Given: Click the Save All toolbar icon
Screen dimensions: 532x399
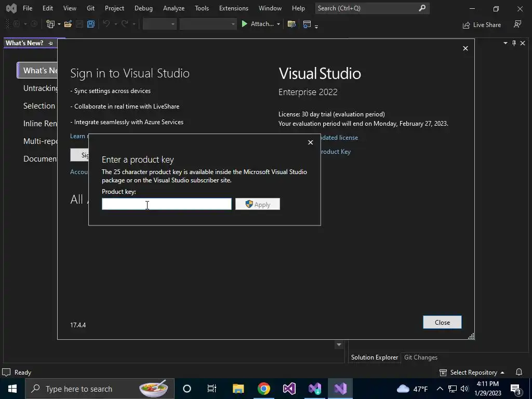Looking at the screenshot, I should (90, 24).
